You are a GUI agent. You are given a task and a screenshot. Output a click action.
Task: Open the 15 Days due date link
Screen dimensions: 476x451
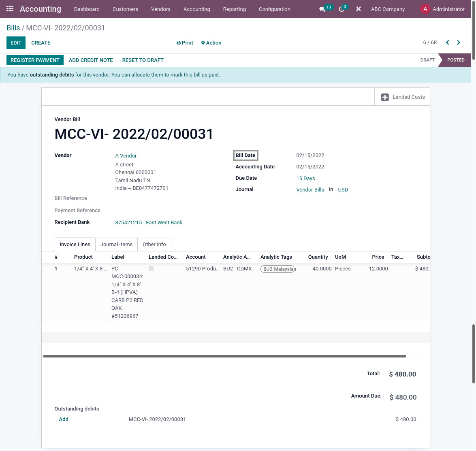pos(305,178)
